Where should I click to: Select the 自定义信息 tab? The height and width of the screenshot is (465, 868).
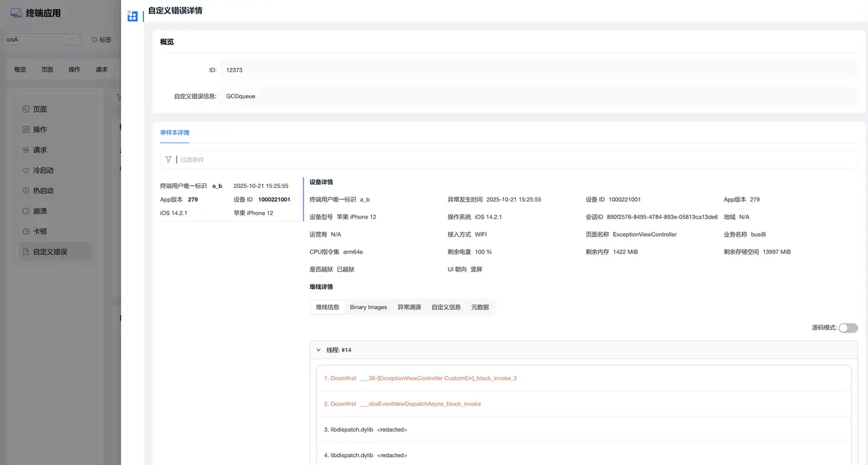tap(446, 307)
